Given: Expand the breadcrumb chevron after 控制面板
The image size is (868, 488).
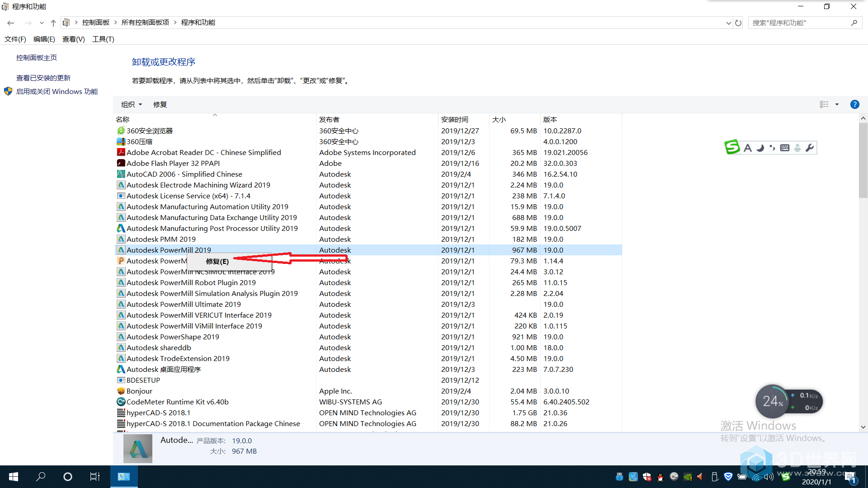Looking at the screenshot, I should tap(115, 23).
